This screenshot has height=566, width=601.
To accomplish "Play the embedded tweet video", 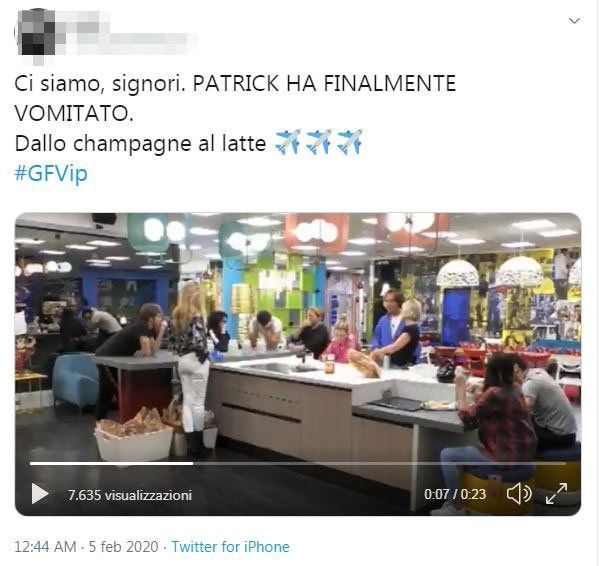I will tap(39, 495).
